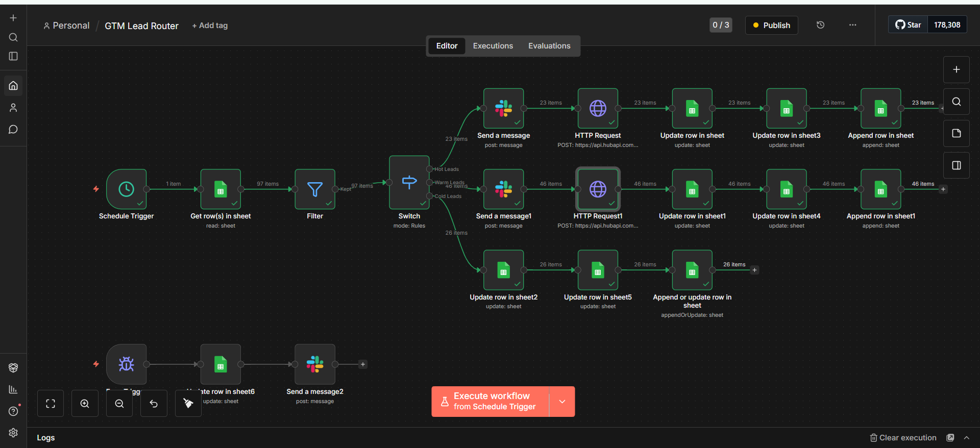Open canvas node search
Screen dimensions: 980x448
coord(957,102)
